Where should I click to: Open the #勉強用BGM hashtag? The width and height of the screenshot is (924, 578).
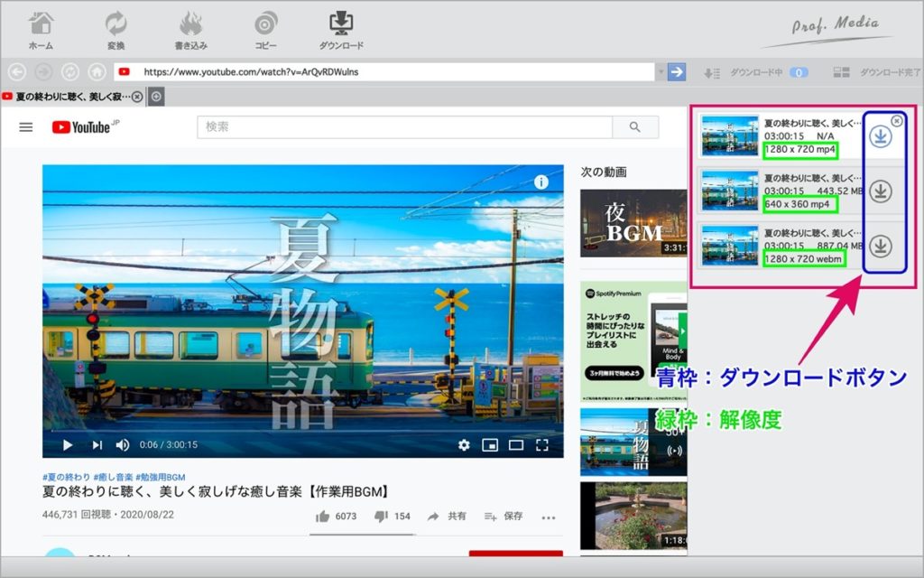[161, 477]
